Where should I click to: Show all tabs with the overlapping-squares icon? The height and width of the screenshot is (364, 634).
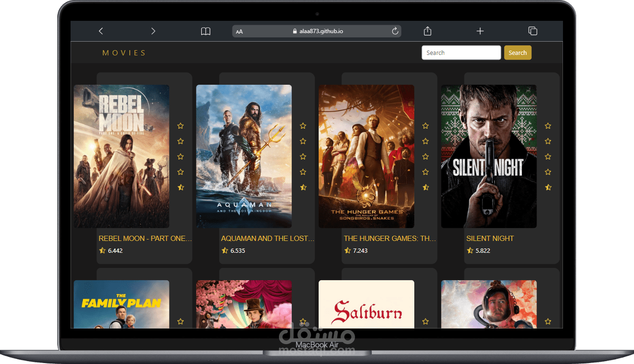(x=533, y=31)
